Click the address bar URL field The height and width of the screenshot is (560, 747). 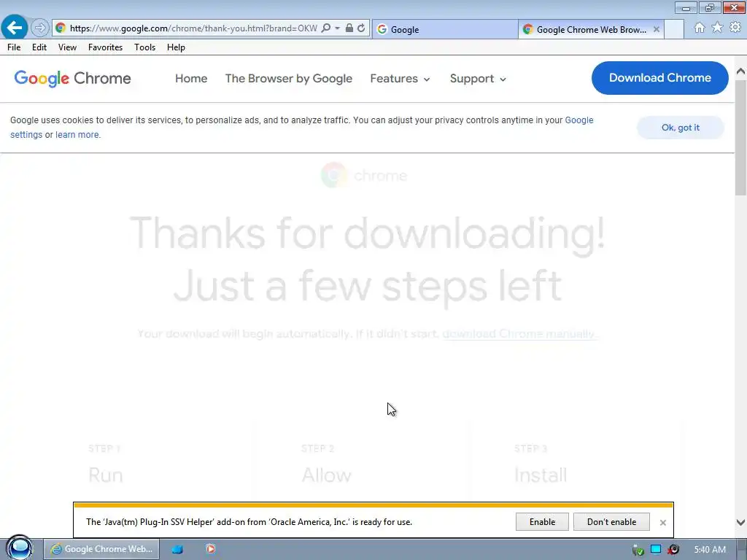pos(193,28)
